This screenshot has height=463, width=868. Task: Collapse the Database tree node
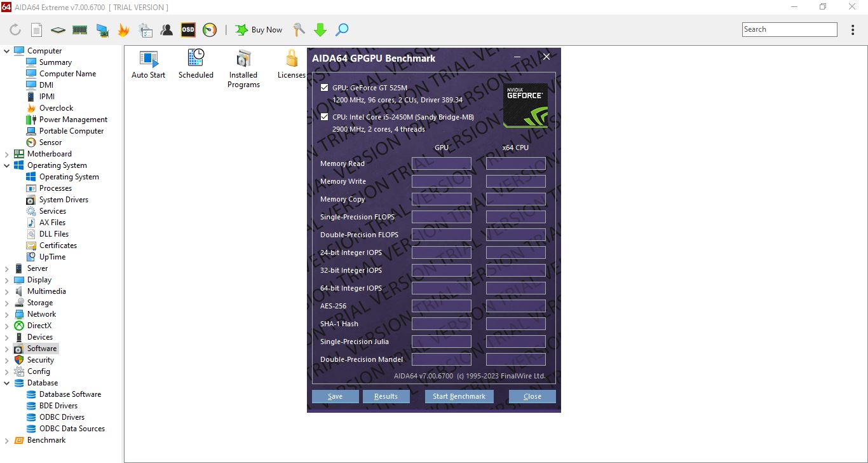pos(7,383)
